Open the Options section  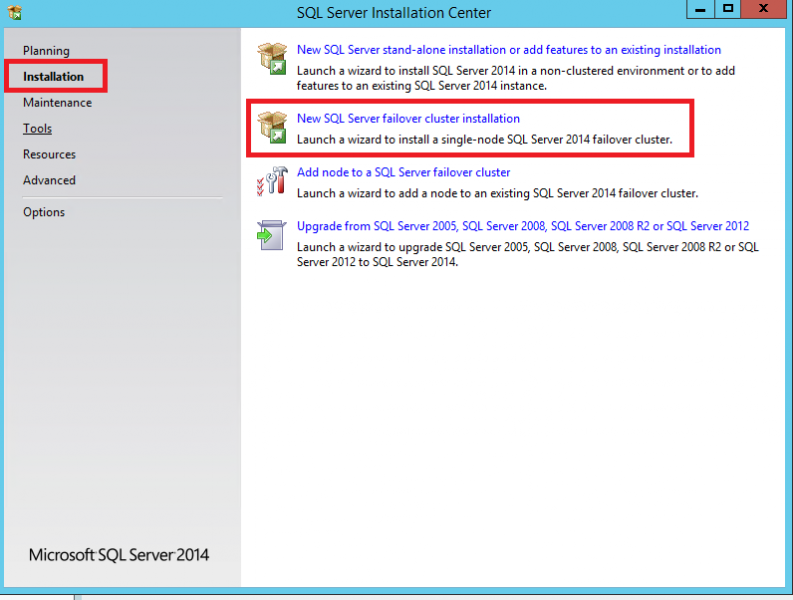click(x=44, y=212)
